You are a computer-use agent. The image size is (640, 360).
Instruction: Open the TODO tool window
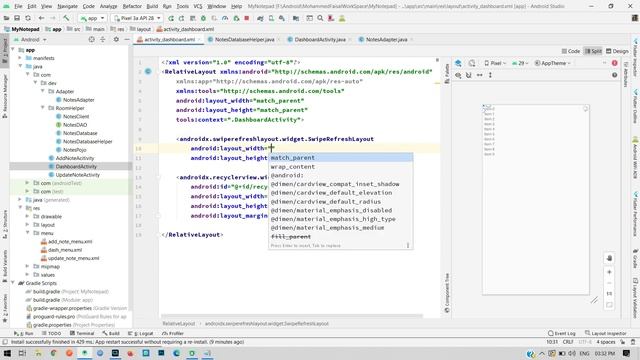click(51, 333)
